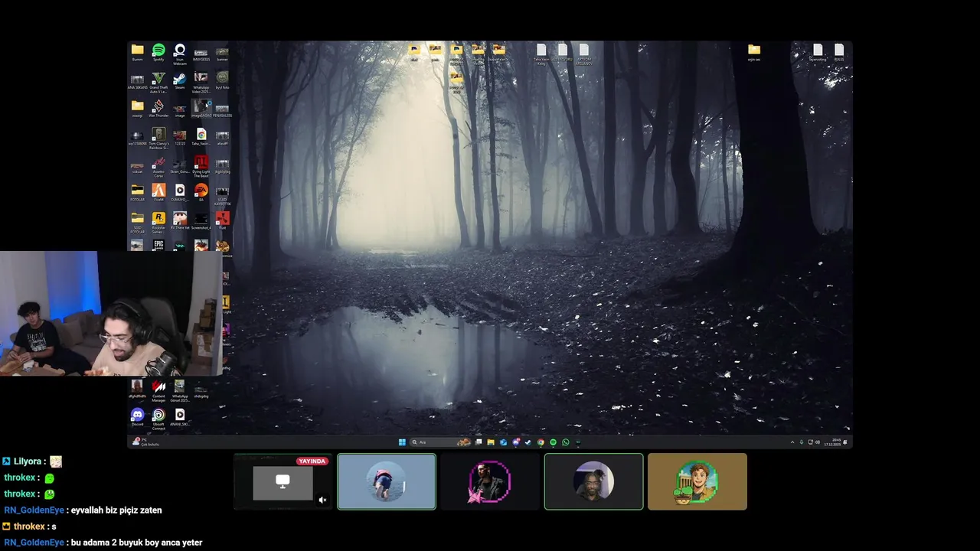Open the Taha_Yasin Chrome HTML file
Screen dimensions: 980x551
201,137
